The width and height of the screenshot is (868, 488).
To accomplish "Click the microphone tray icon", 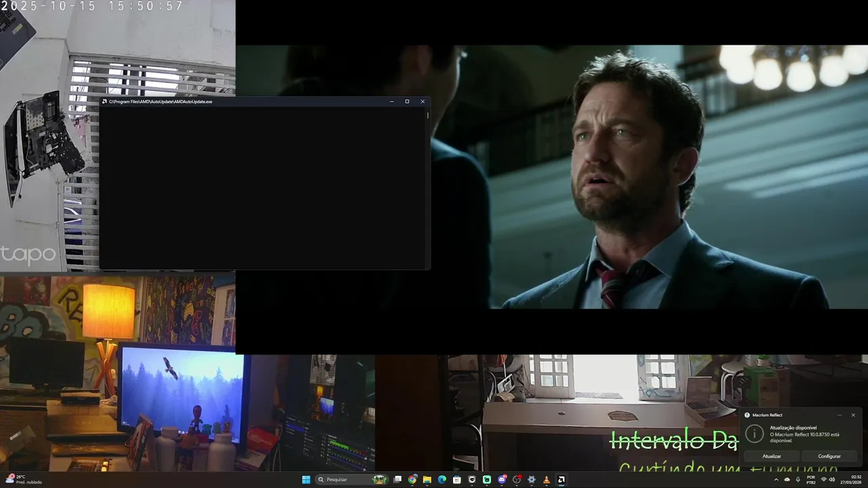I will tap(798, 480).
